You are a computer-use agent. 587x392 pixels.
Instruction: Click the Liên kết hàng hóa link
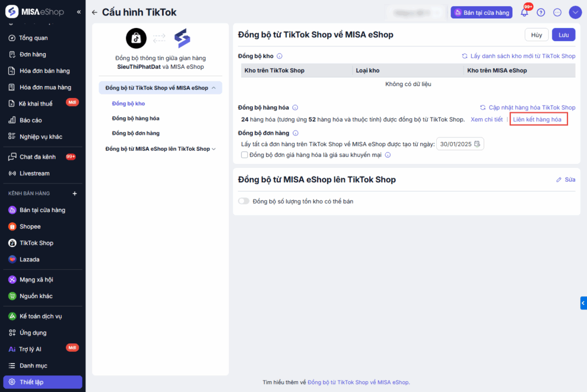537,119
